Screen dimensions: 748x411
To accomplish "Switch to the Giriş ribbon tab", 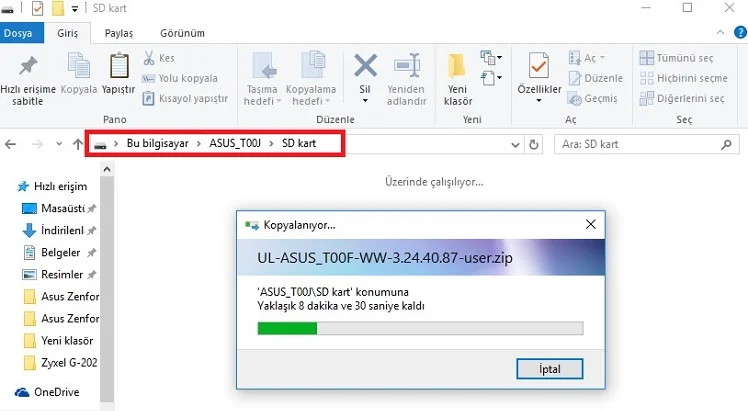I will [x=67, y=33].
